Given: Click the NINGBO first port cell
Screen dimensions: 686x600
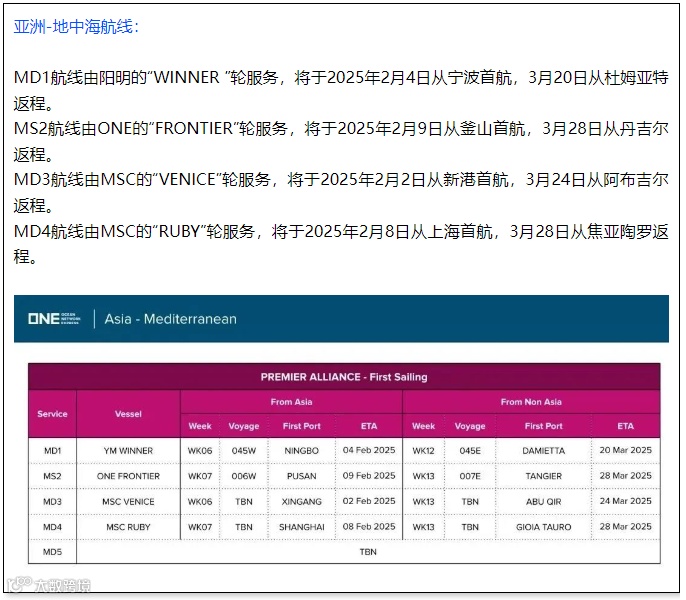Looking at the screenshot, I should tap(301, 451).
